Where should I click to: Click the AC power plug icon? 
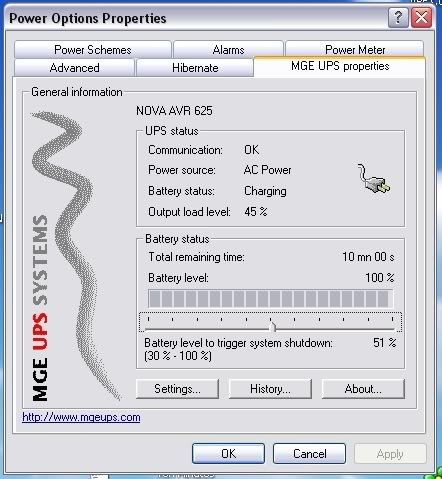374,179
